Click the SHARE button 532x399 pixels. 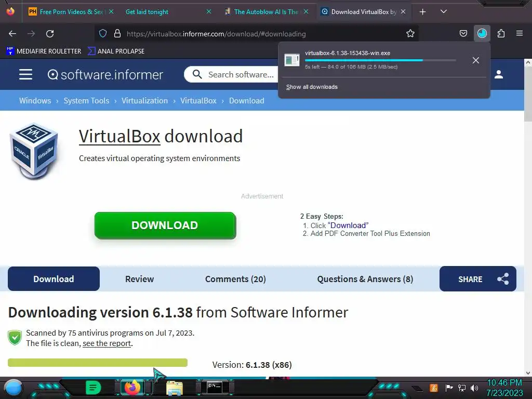point(478,279)
